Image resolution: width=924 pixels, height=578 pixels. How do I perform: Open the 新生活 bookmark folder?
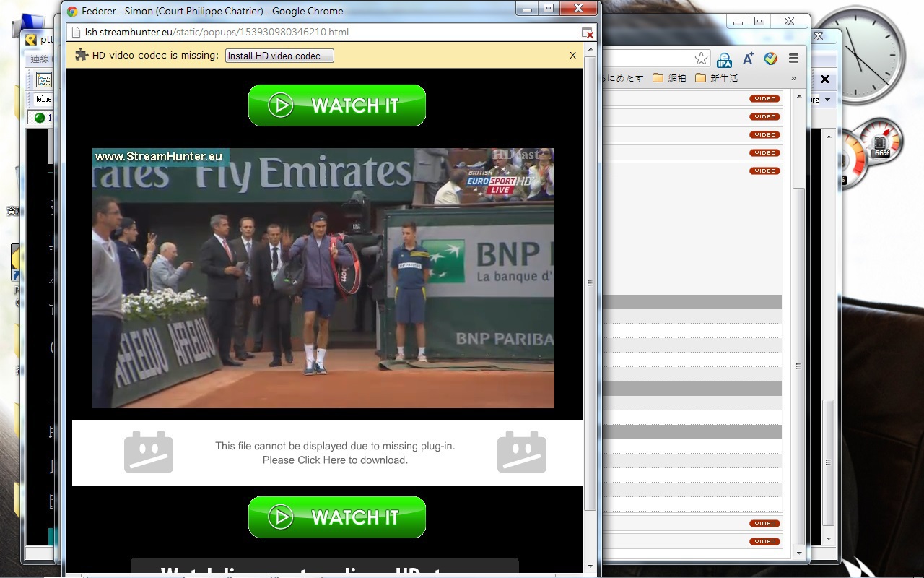(717, 78)
